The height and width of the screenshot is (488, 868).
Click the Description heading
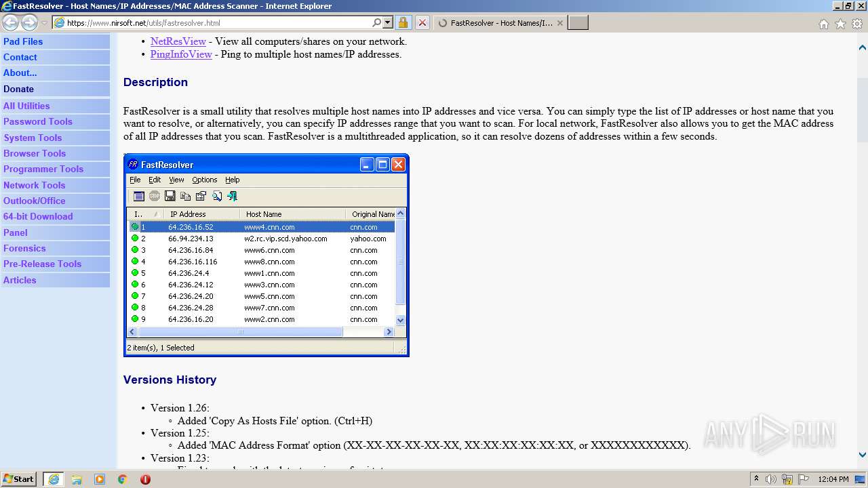tap(155, 82)
